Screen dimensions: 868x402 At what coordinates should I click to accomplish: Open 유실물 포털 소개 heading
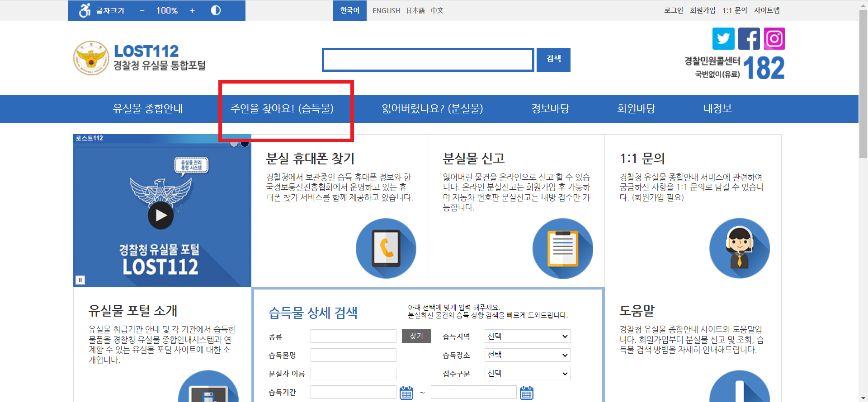tap(133, 311)
